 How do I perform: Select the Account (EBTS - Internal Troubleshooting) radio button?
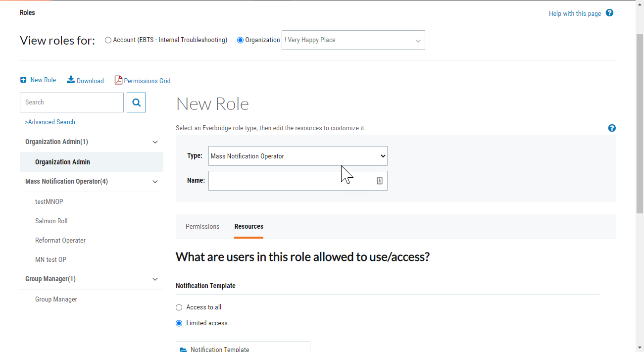pyautogui.click(x=108, y=40)
